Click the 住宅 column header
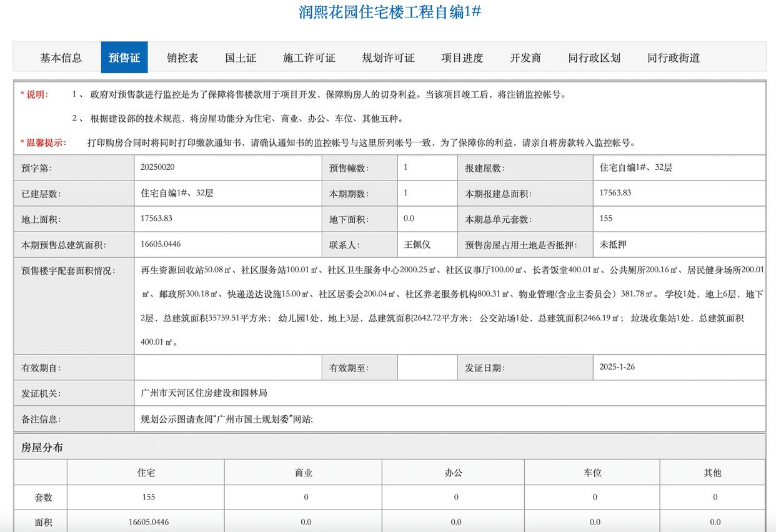 tap(146, 473)
